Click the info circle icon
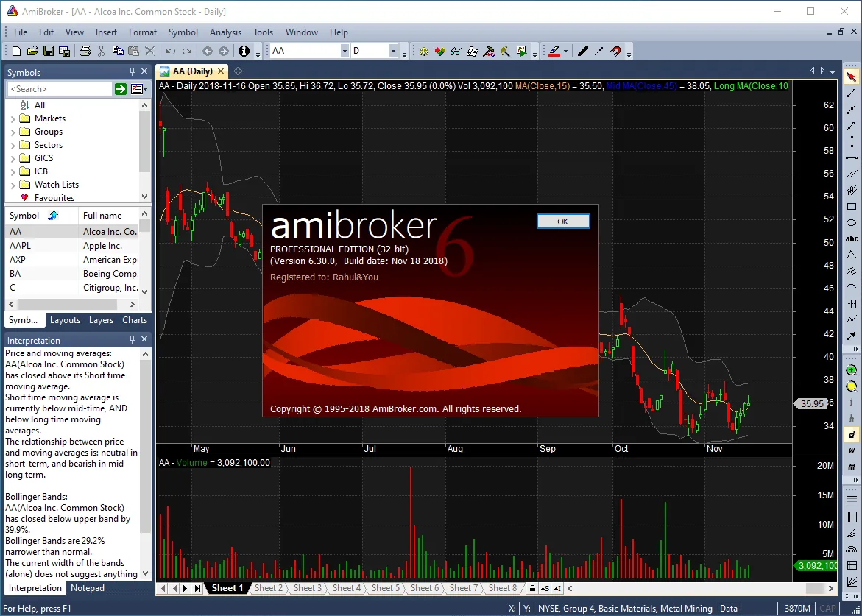Screen dimensions: 862x616 244,51
